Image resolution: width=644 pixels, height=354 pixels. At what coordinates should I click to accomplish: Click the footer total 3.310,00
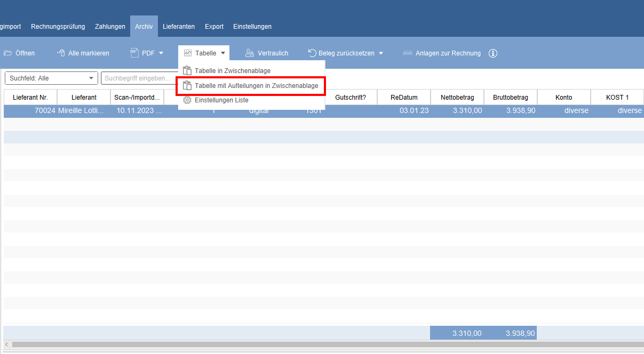(x=457, y=333)
